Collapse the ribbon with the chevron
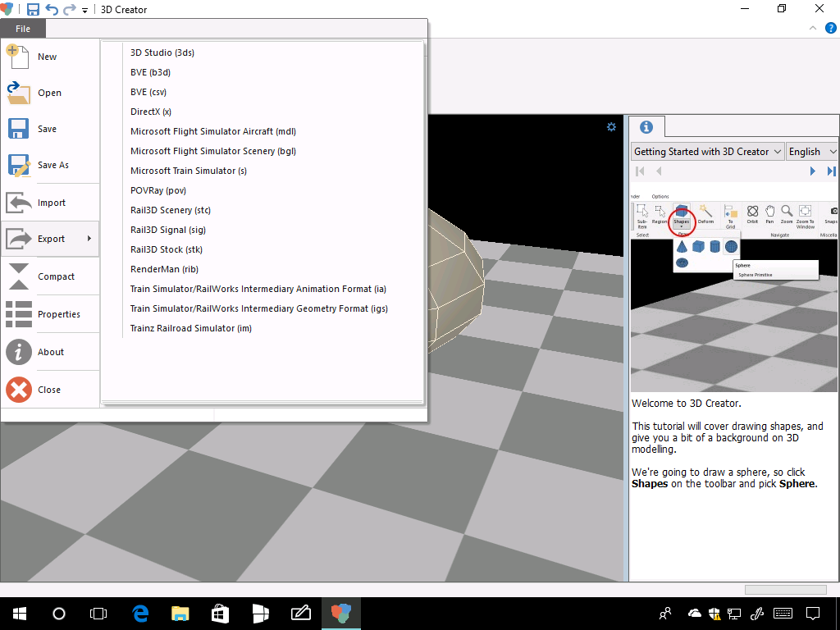This screenshot has height=630, width=840. [813, 28]
